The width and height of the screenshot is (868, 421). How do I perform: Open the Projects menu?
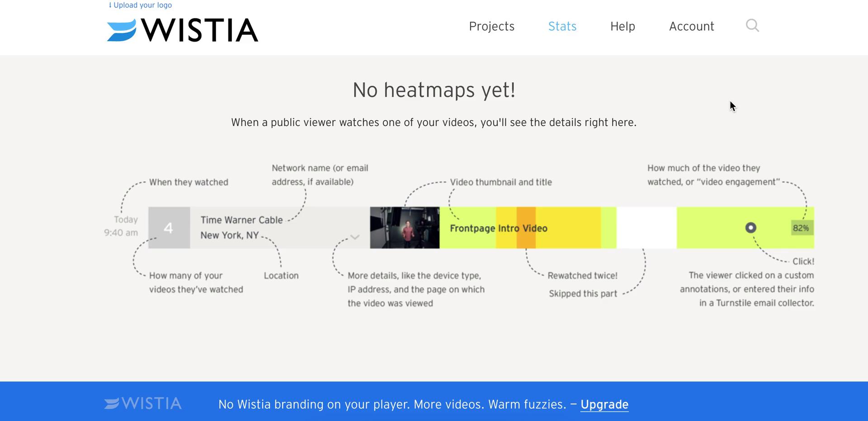click(491, 26)
